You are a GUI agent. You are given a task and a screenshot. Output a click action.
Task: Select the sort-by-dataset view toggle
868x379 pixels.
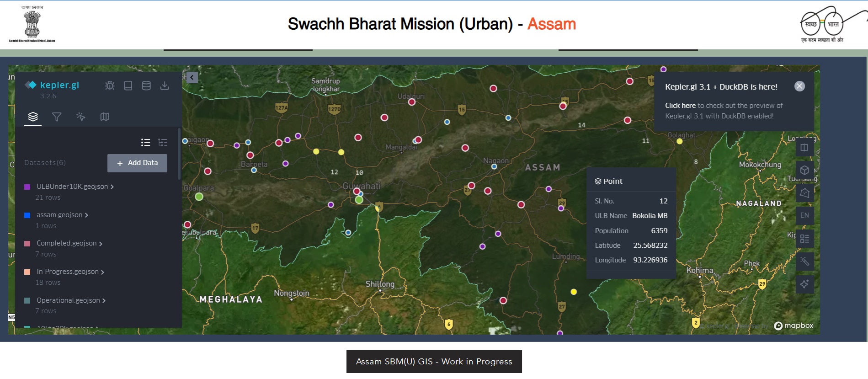pos(163,143)
